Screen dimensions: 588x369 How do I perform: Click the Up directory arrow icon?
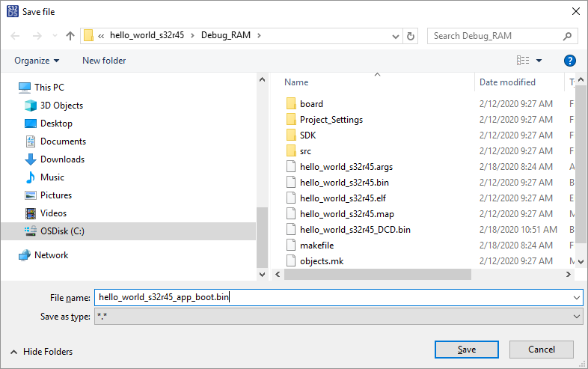point(70,35)
